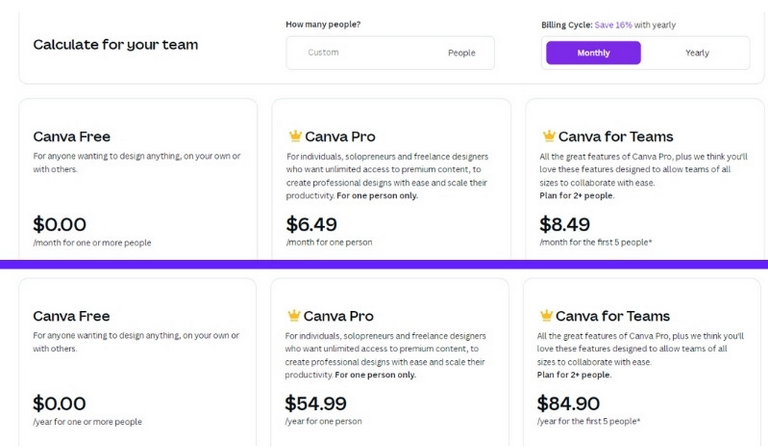This screenshot has height=448, width=768.
Task: Select the Canva Pro title priced at $54.99
Action: 338,316
